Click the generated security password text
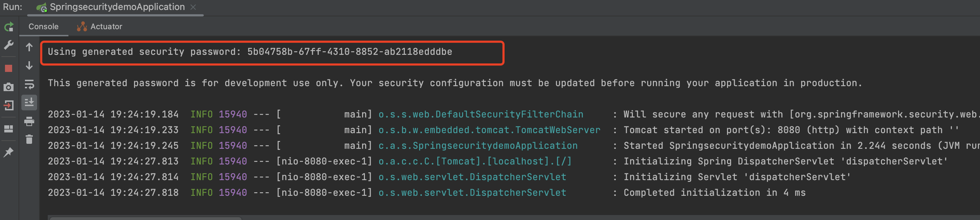This screenshot has height=220, width=980. 349,52
